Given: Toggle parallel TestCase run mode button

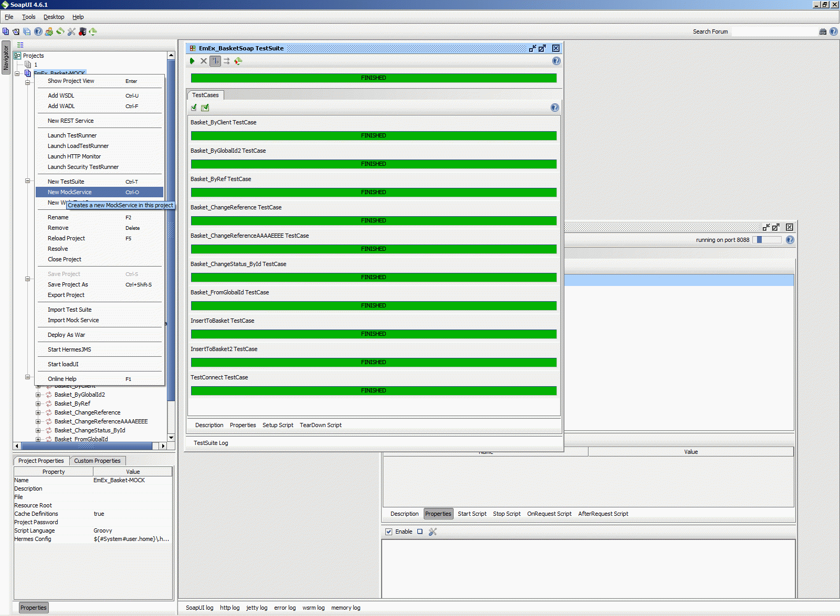Looking at the screenshot, I should (x=227, y=61).
